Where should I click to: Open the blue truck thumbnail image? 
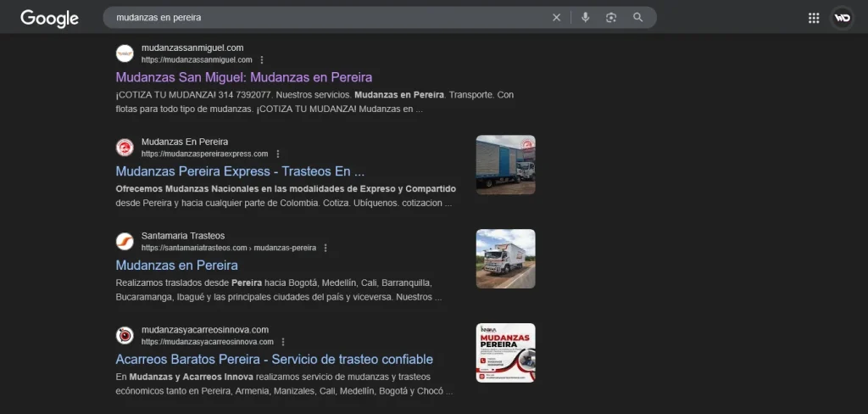[x=505, y=165]
